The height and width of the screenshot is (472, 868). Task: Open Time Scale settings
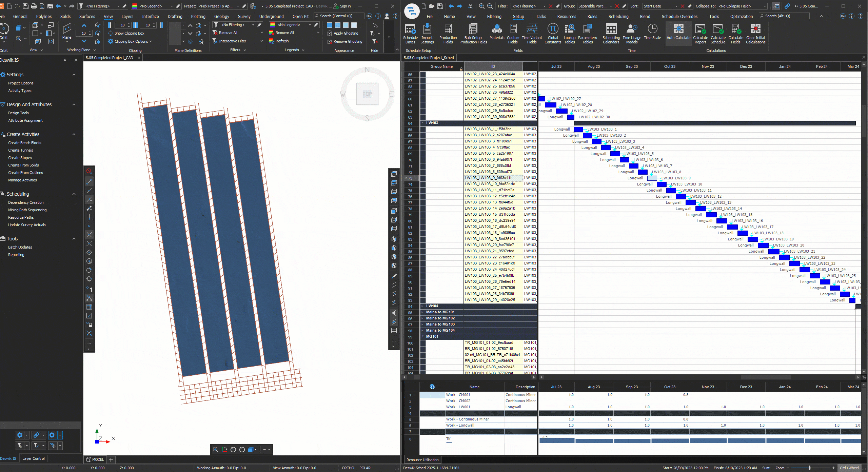pyautogui.click(x=652, y=32)
